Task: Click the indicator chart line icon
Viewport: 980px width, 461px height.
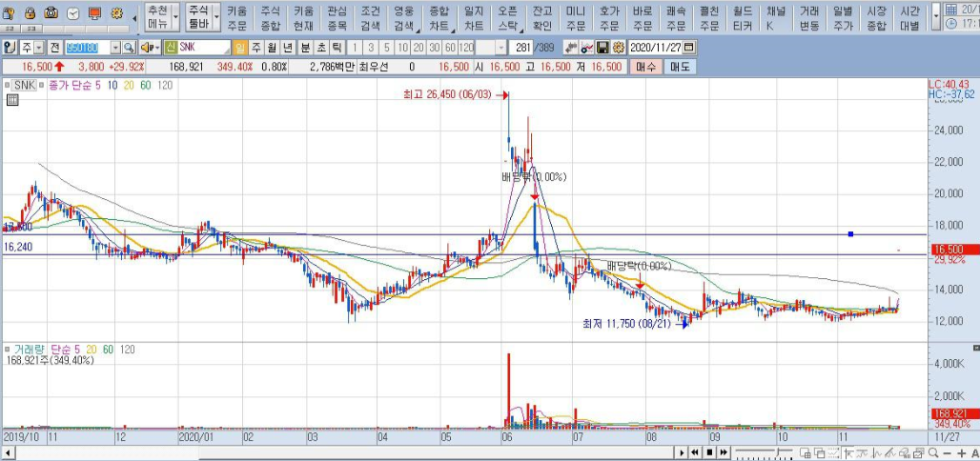Action: point(586,48)
